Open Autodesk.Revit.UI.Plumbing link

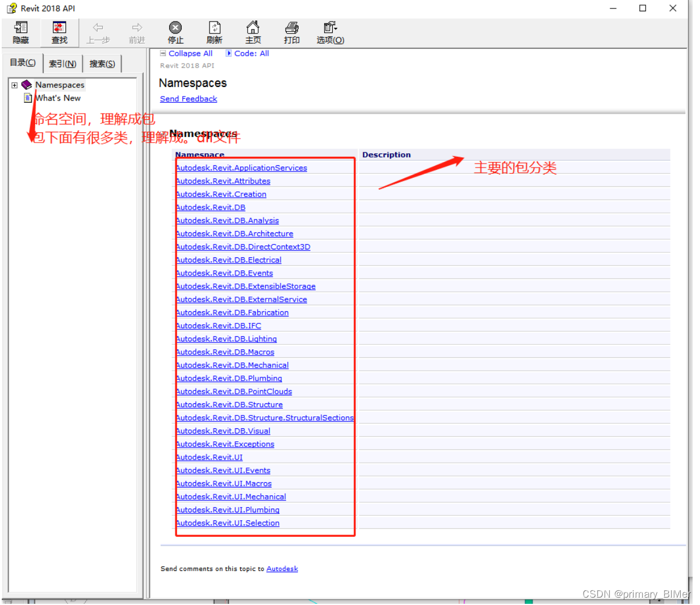point(228,510)
